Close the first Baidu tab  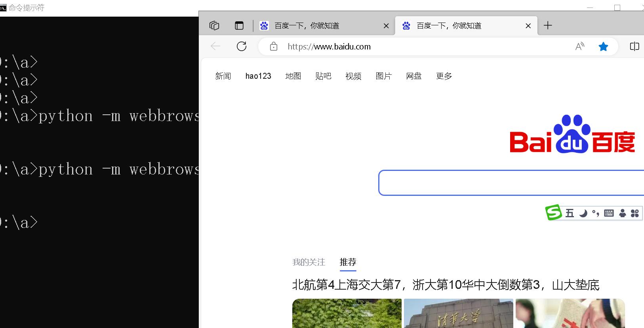point(386,26)
